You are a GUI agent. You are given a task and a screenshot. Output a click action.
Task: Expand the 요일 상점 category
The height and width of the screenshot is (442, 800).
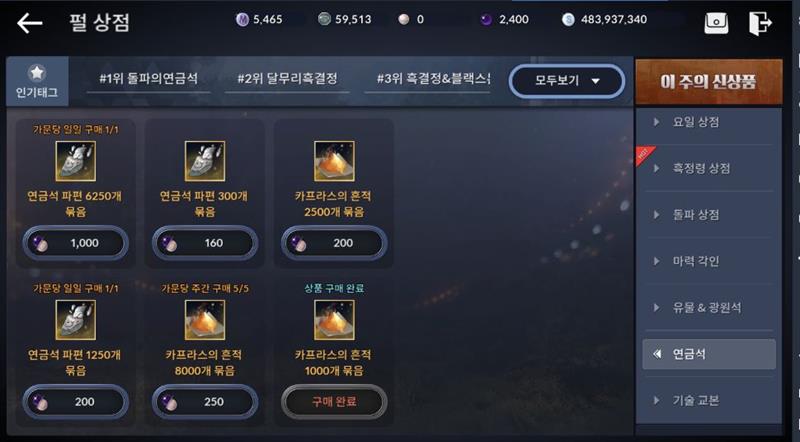click(x=709, y=122)
